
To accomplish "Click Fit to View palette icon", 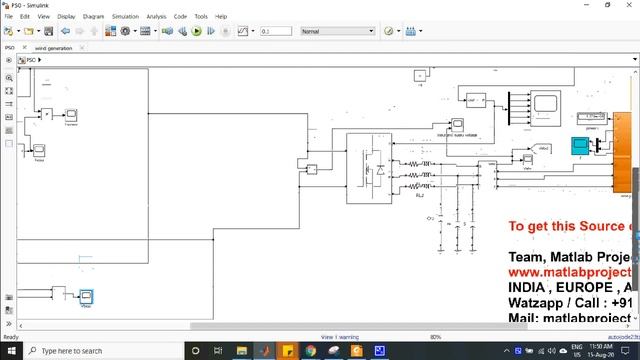I will click(x=9, y=91).
